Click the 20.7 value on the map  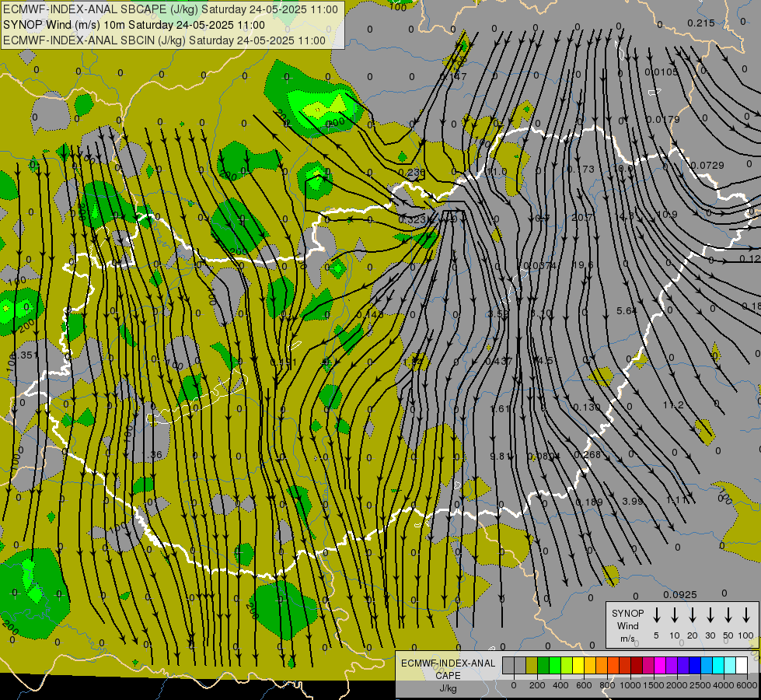582,217
